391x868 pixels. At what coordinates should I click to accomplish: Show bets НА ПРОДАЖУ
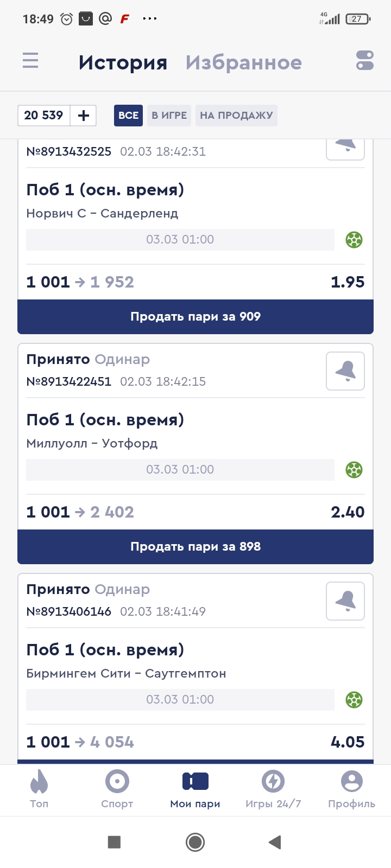point(236,116)
